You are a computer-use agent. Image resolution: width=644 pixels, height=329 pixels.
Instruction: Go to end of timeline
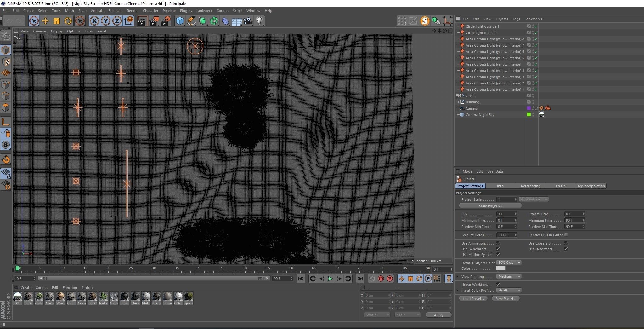coord(360,279)
